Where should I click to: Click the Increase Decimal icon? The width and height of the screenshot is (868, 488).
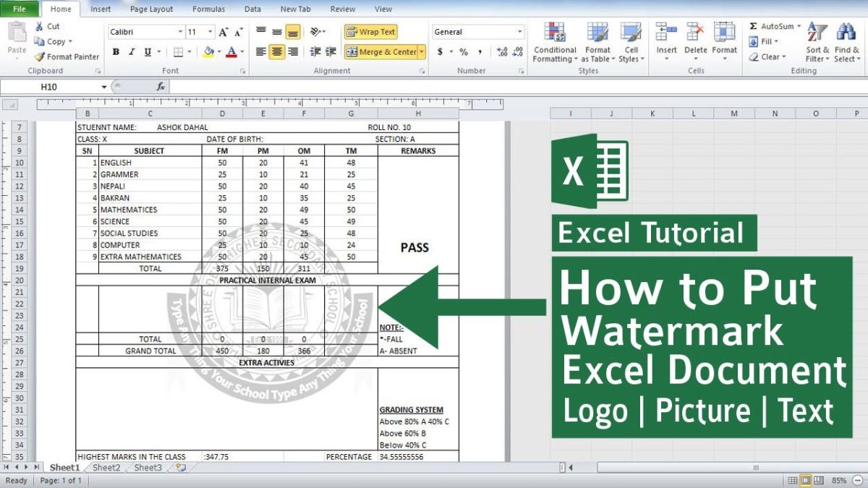[502, 51]
